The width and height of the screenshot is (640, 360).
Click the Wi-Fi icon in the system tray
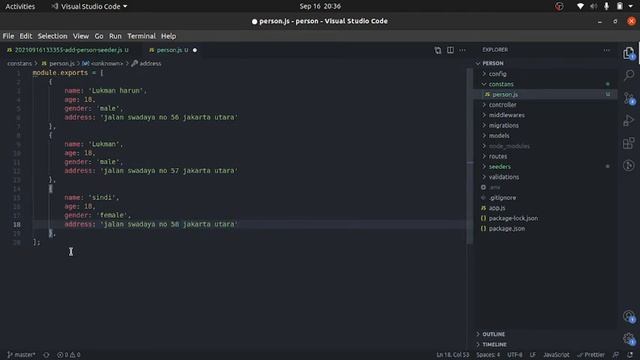(580, 6)
